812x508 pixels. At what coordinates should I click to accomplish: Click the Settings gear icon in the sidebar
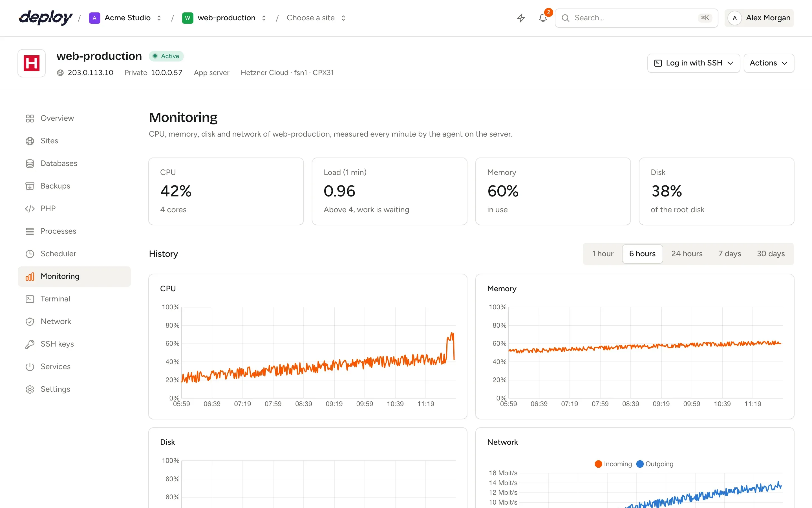coord(30,389)
